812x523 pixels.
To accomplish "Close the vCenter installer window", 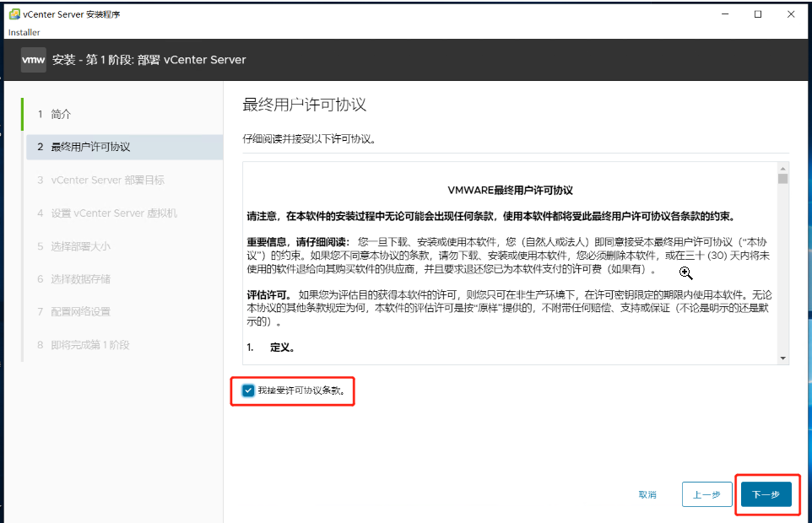I will 791,14.
